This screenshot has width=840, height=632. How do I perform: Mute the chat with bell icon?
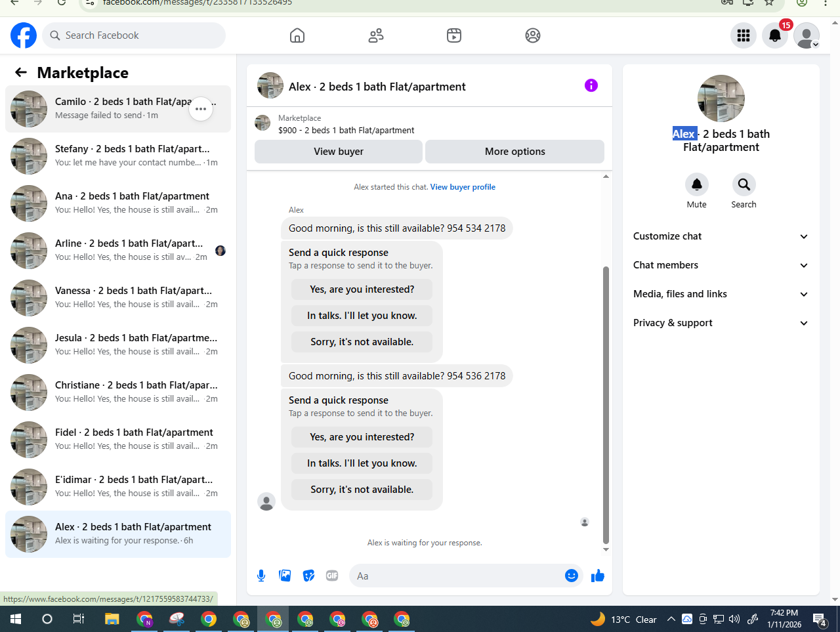[697, 184]
